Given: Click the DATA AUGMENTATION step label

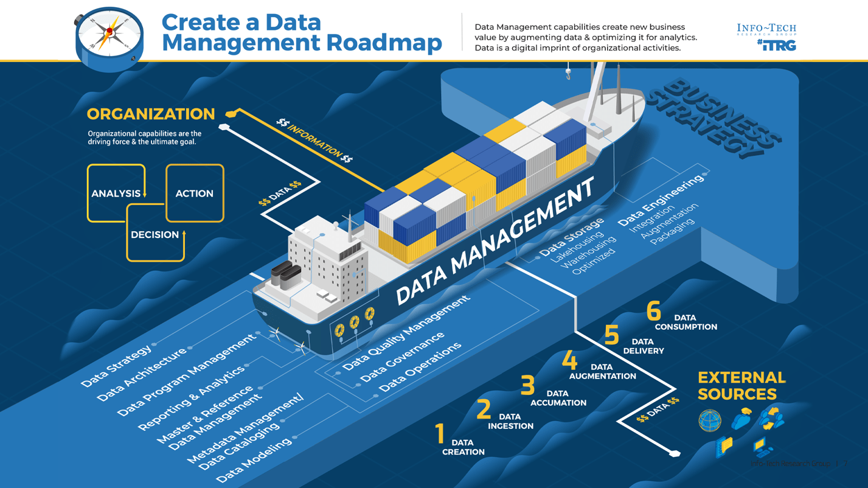Looking at the screenshot, I should (602, 372).
